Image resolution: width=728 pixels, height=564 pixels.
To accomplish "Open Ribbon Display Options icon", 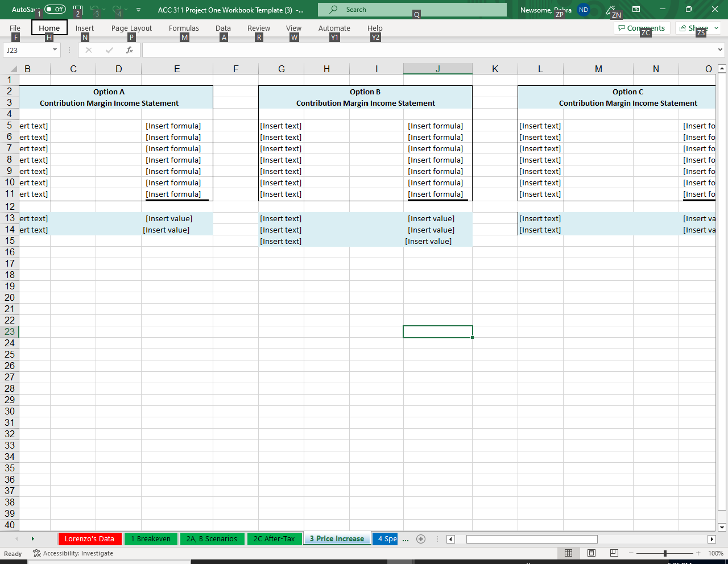I will tap(636, 9).
